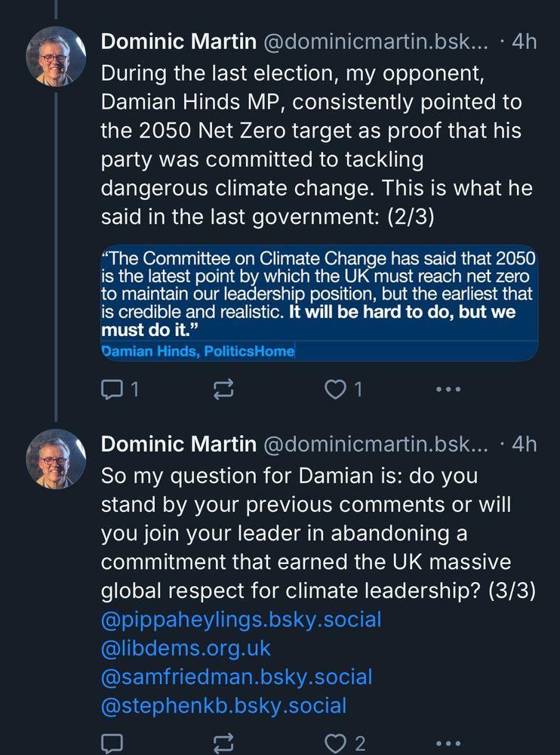This screenshot has width=560, height=755.
Task: Open the @pippaheylings.bsky.social mention
Action: [x=241, y=620]
